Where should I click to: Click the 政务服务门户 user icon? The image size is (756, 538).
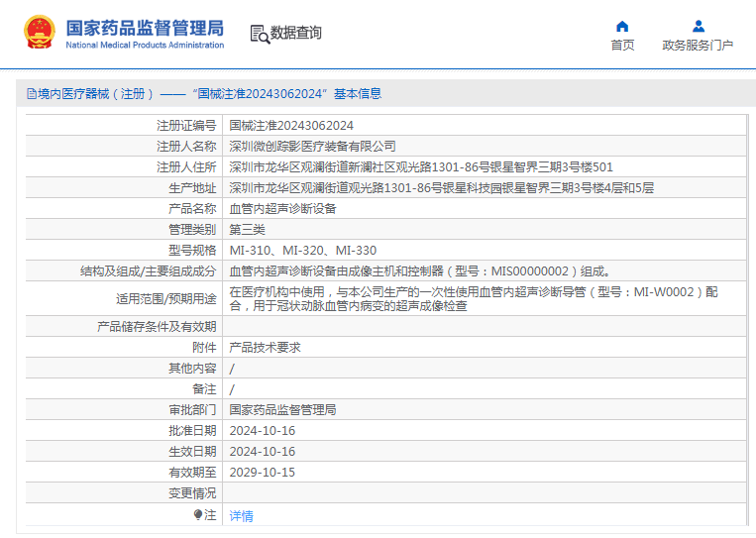pyautogui.click(x=699, y=26)
